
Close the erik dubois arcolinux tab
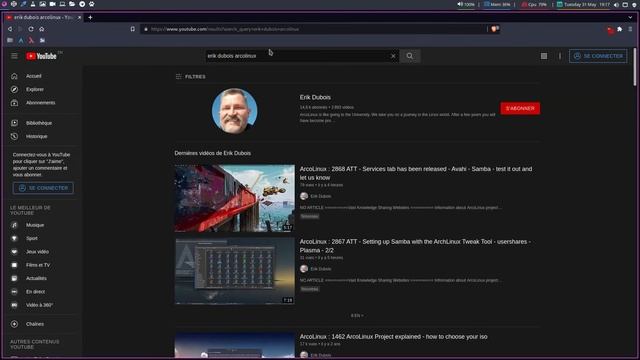tap(79, 18)
